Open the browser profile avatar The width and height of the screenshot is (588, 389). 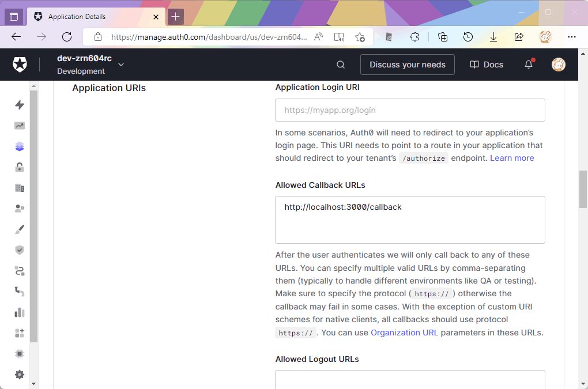[x=545, y=37]
